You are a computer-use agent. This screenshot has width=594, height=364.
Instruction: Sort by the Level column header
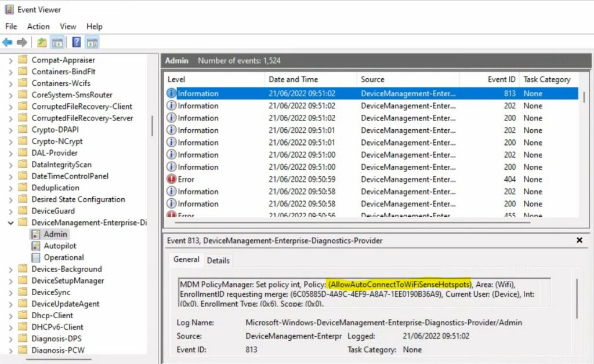(215, 79)
